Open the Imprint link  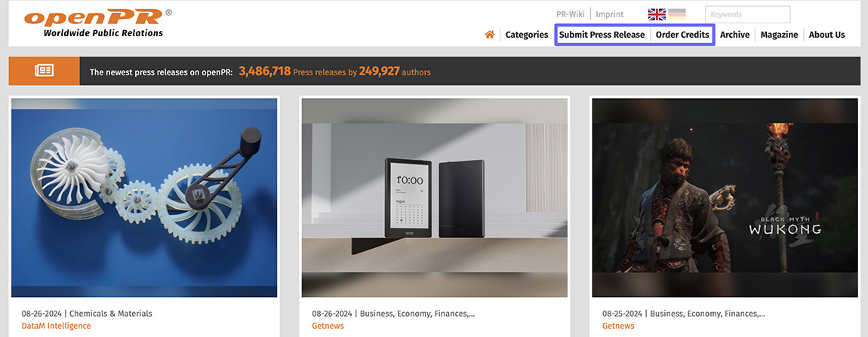(x=609, y=14)
